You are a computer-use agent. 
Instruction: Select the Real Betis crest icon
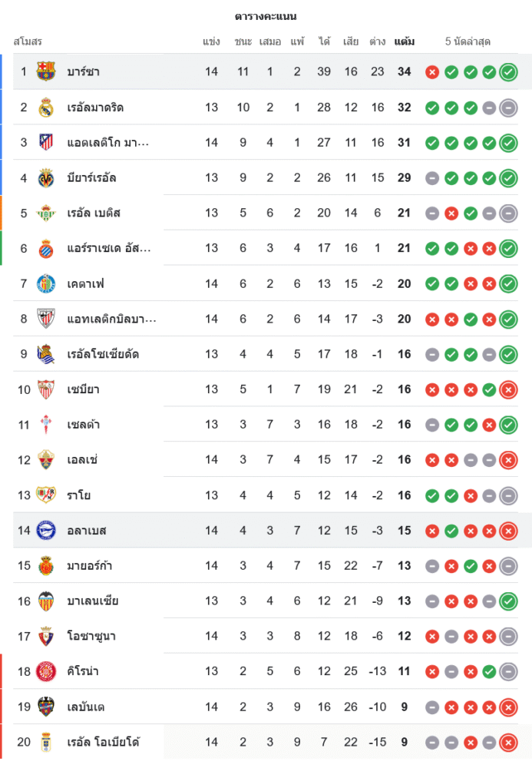(x=46, y=213)
